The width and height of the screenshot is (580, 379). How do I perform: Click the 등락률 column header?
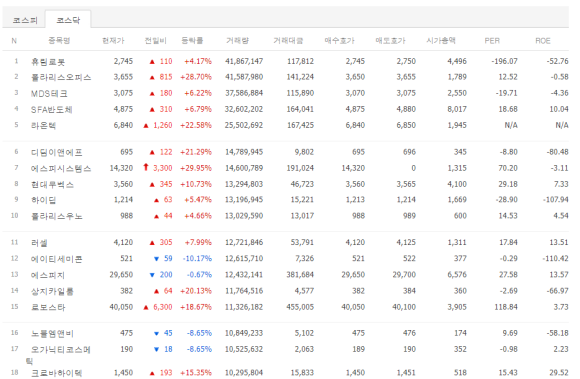(x=192, y=40)
